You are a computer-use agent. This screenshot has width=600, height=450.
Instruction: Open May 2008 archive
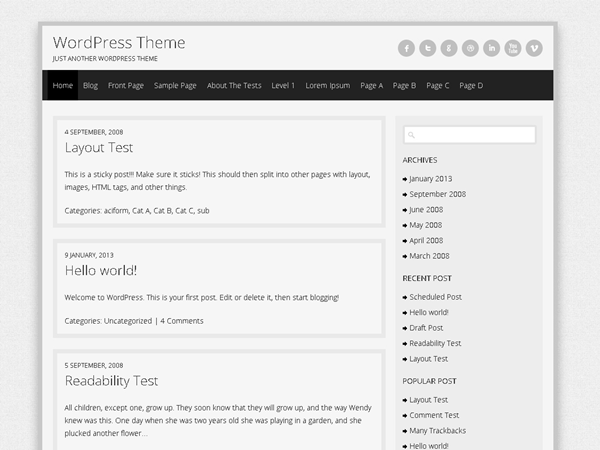tap(426, 225)
